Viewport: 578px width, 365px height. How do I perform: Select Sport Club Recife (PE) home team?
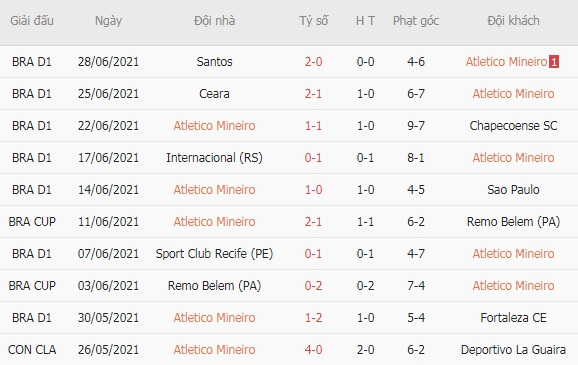tap(215, 254)
